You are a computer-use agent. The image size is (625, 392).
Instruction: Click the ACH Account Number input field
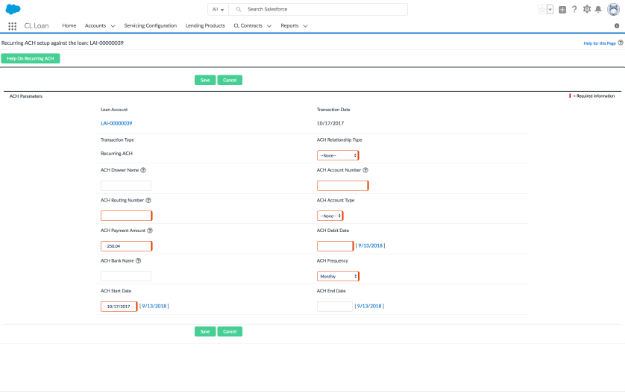(343, 185)
